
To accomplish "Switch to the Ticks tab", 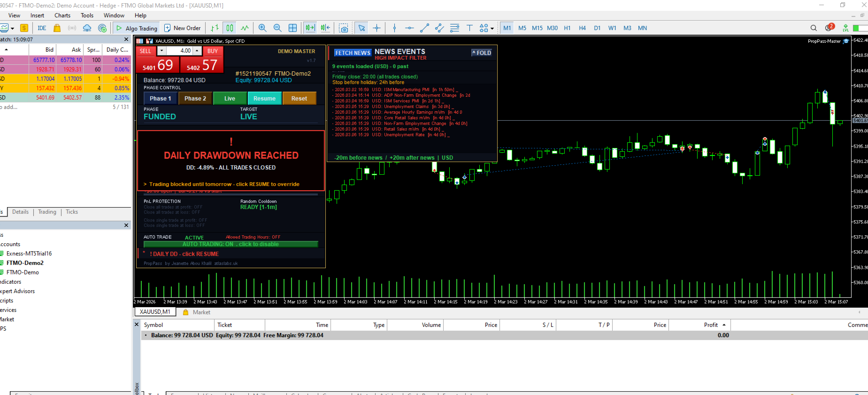I will coord(72,212).
